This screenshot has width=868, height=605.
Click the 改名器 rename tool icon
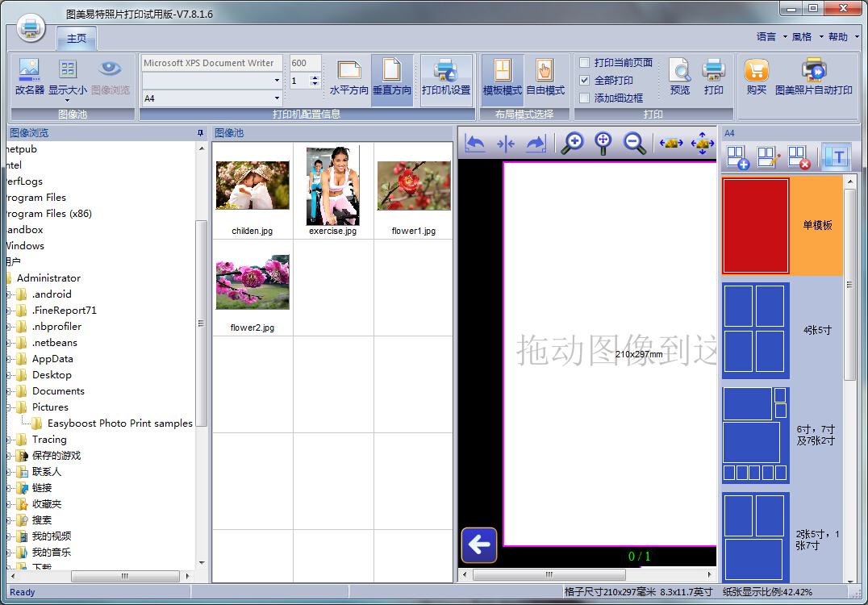coord(30,77)
